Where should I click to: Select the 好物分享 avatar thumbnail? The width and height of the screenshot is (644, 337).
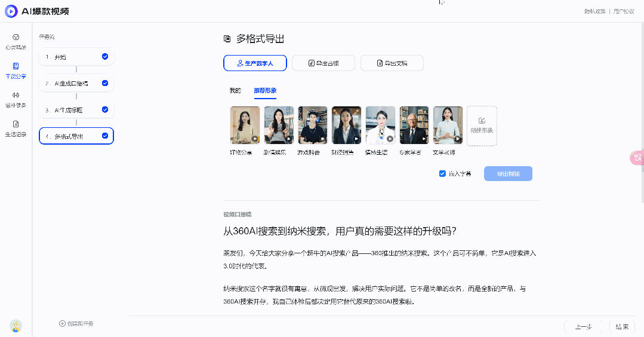click(x=245, y=125)
